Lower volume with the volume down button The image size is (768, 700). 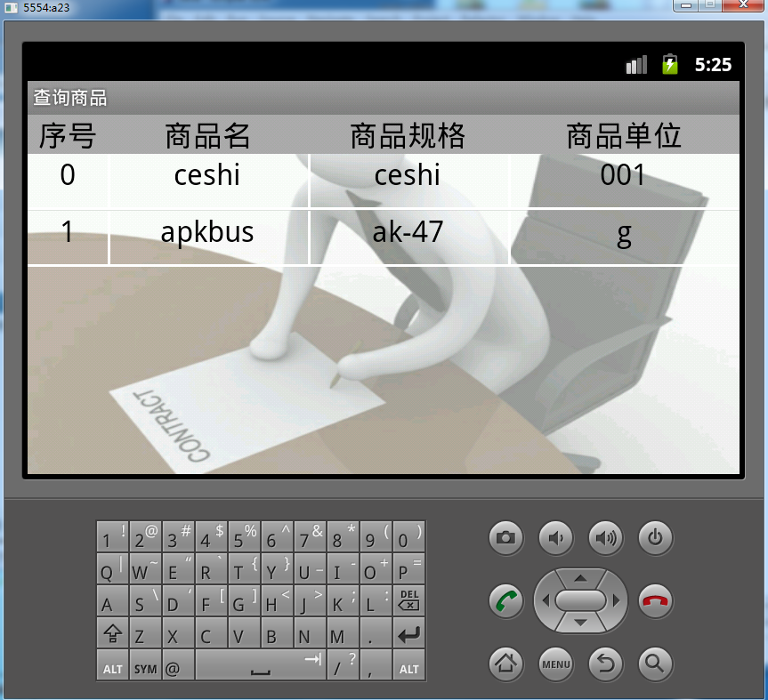(556, 538)
